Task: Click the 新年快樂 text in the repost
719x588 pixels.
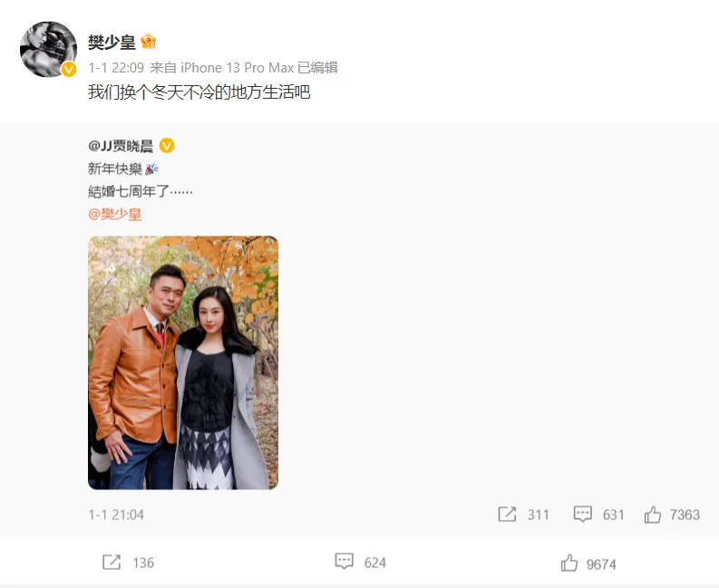Action: (x=114, y=169)
